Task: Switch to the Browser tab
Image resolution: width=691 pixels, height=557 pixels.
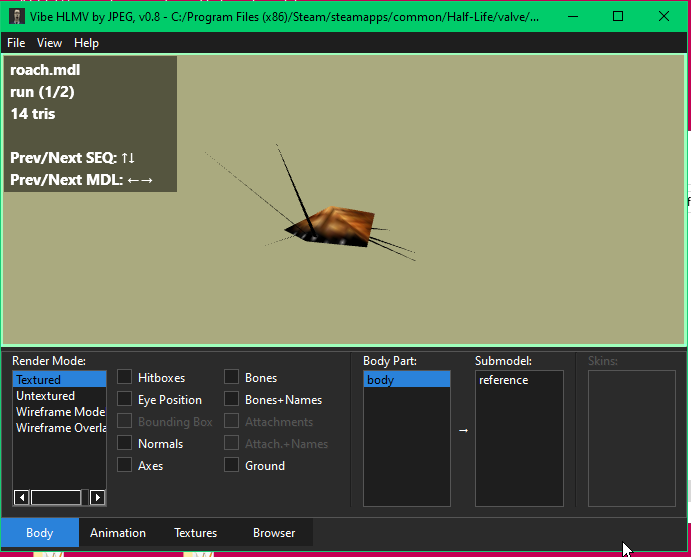Action: tap(274, 533)
